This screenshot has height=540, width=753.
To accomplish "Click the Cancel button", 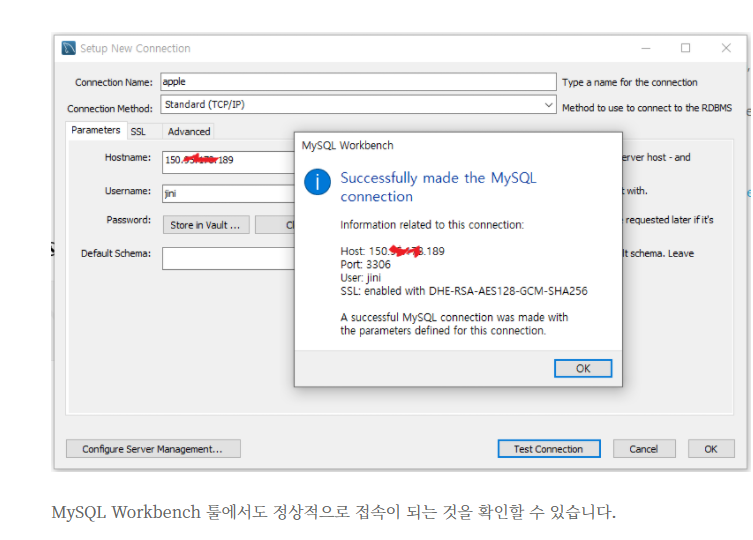I will coord(644,449).
